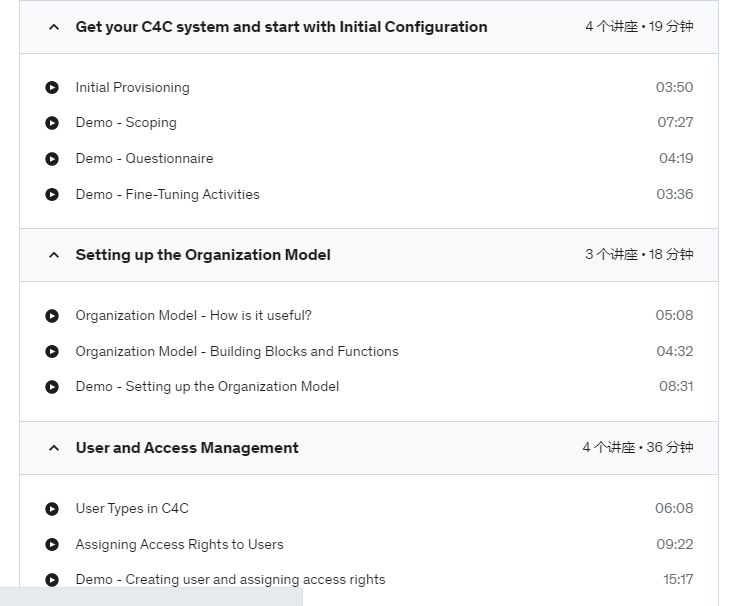Viewport: 749px width, 606px height.
Task: Click the 4 lectures 19 minutes summary label
Action: tap(639, 26)
